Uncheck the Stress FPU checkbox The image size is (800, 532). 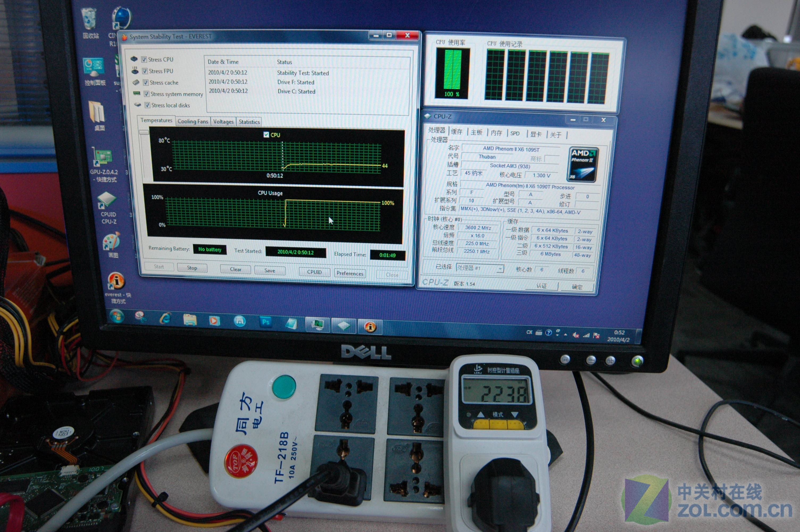click(145, 71)
